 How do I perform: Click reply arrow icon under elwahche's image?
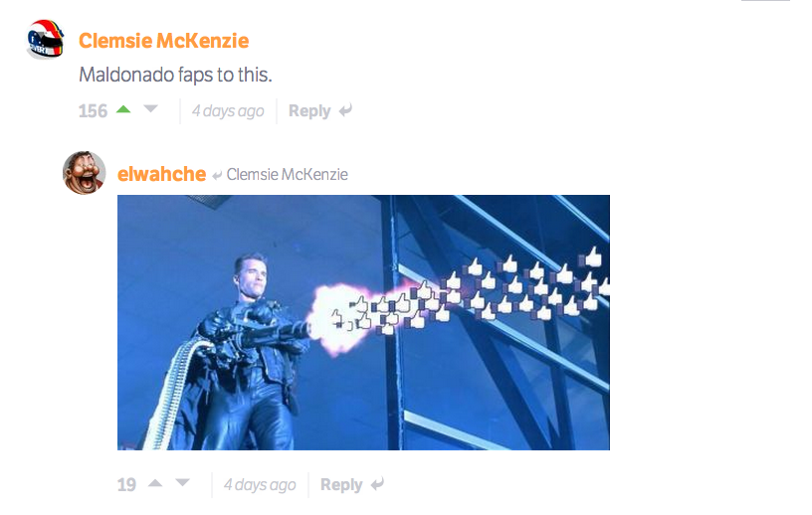(377, 484)
